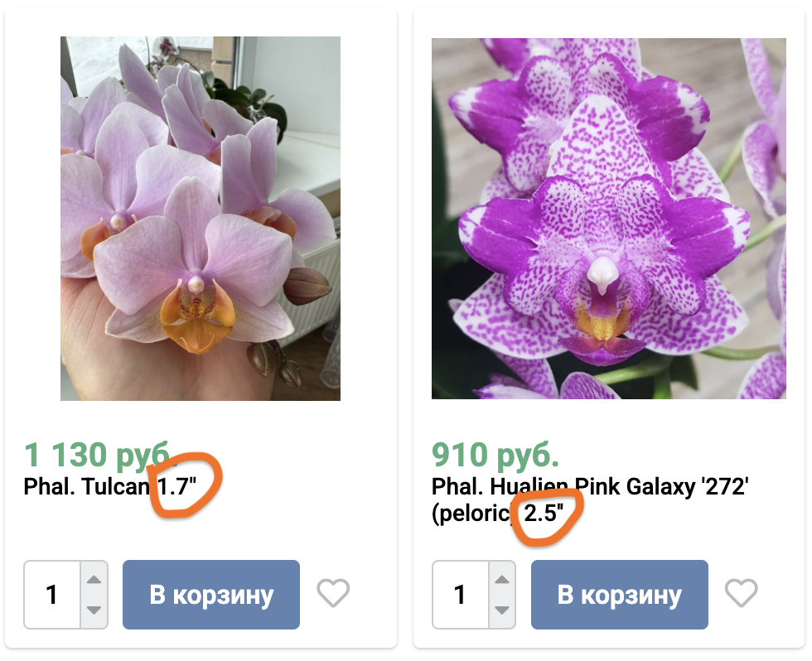Open the Hualien Pink Galaxy product photo
This screenshot has width=812, height=661.
608,215
